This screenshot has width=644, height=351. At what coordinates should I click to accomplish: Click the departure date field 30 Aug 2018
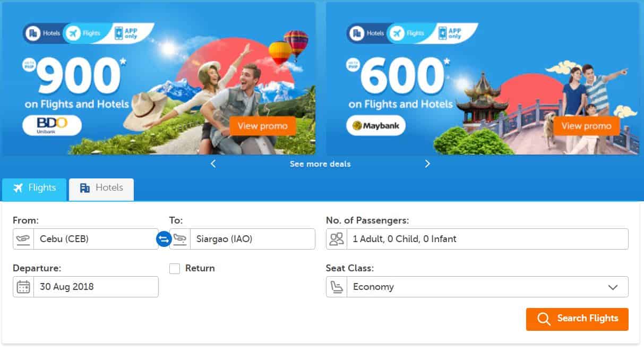point(85,287)
